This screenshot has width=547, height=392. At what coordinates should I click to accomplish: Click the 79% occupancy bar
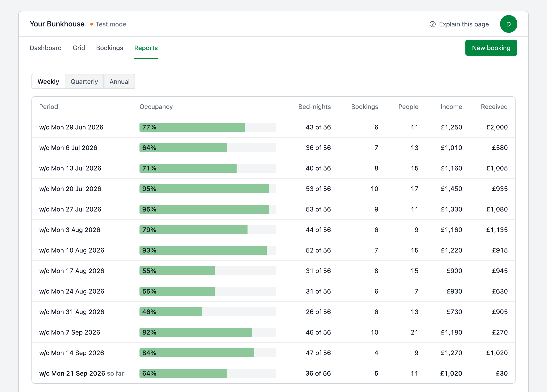(208, 230)
